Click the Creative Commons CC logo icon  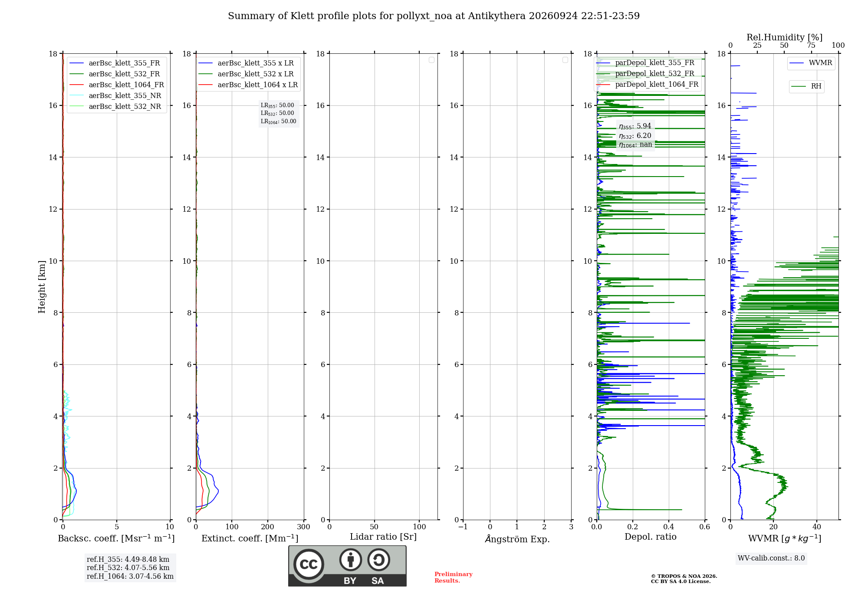(309, 564)
